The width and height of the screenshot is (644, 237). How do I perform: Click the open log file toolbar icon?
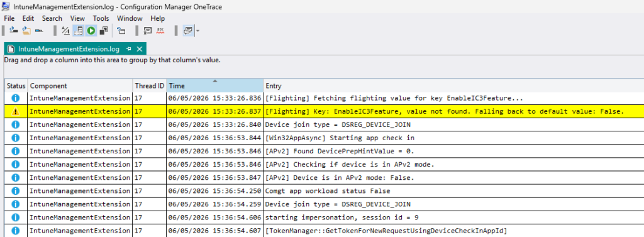coord(14,30)
